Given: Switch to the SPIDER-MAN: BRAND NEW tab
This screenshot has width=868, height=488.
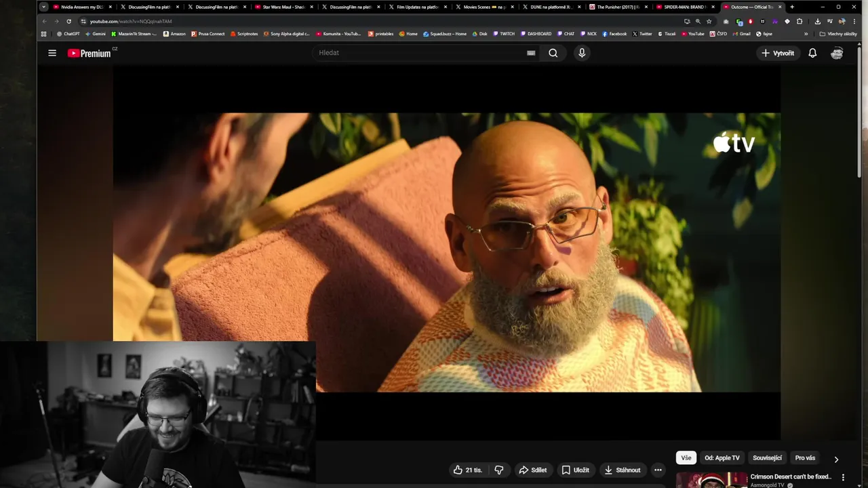Looking at the screenshot, I should (685, 7).
